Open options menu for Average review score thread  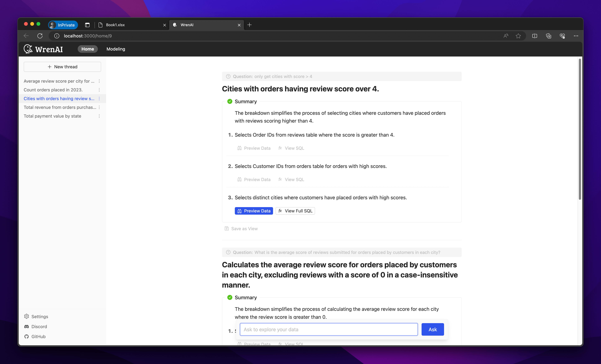click(99, 81)
